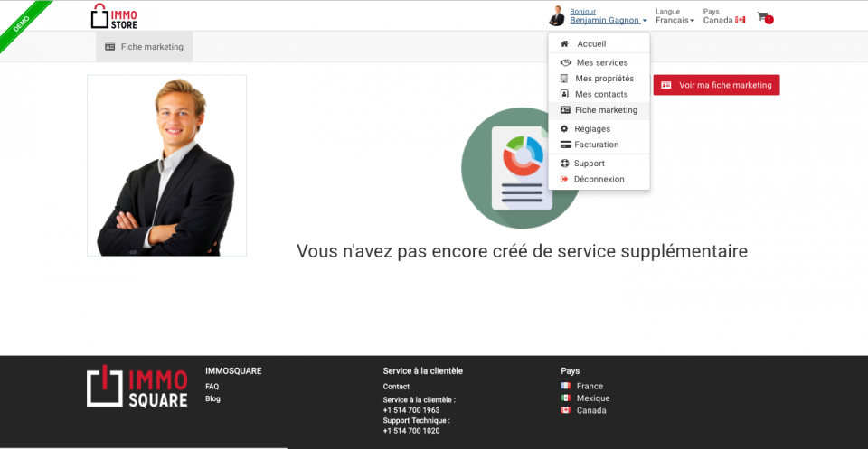Open the Pays Canada selector
868x449 pixels.
point(724,16)
